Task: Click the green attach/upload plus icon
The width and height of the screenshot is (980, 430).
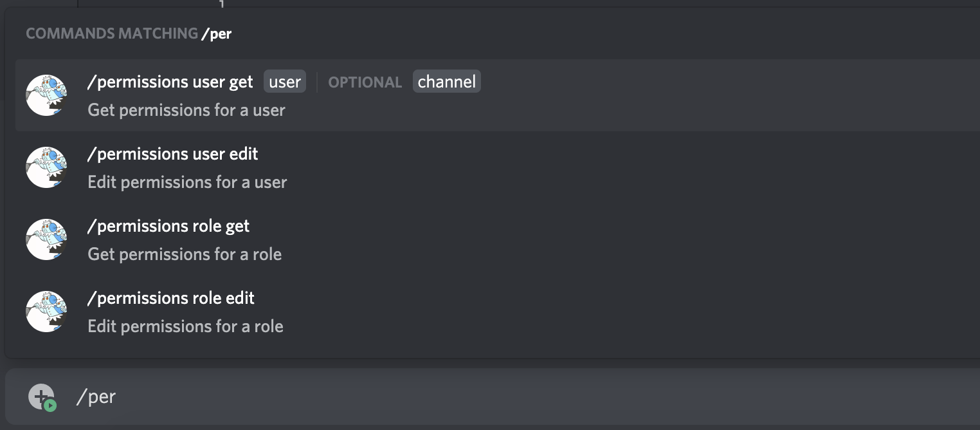Action: [x=40, y=397]
